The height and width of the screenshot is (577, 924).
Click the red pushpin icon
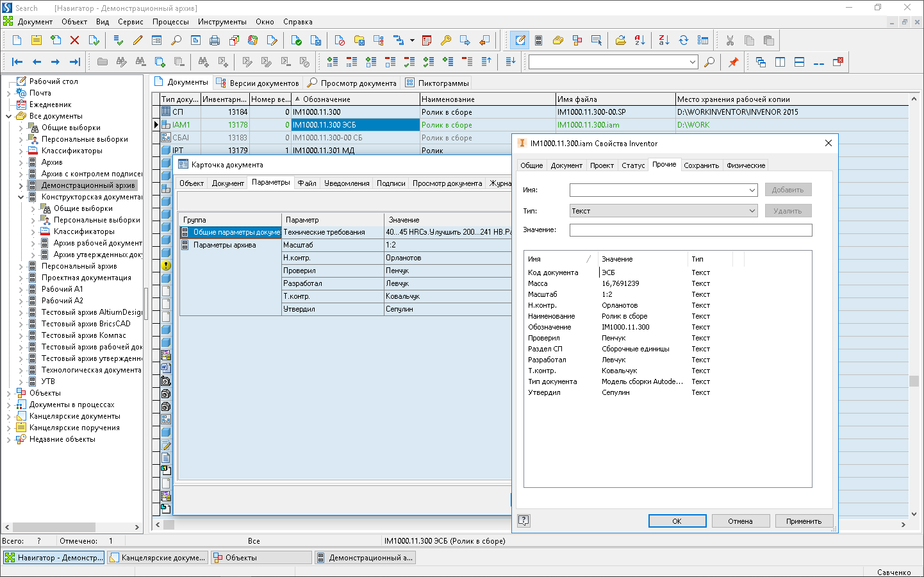pos(734,62)
